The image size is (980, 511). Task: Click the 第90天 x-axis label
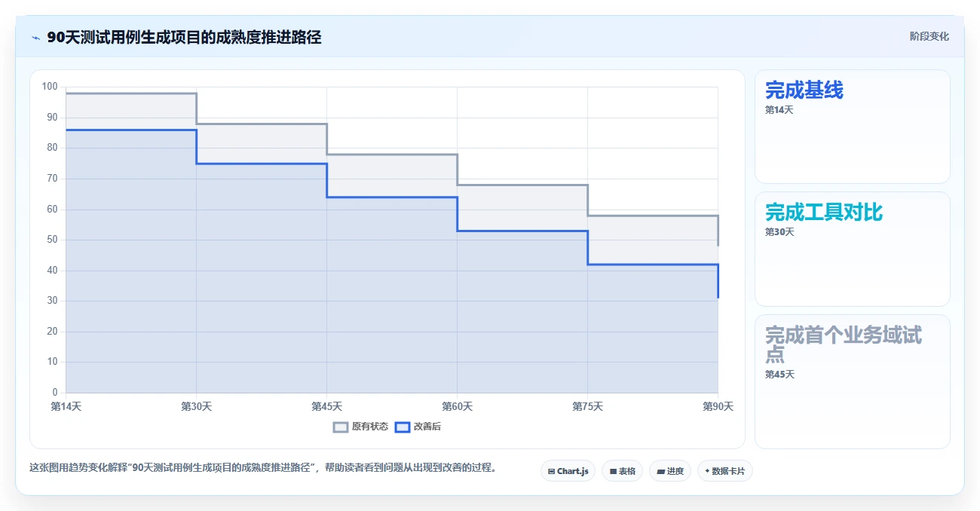click(718, 406)
